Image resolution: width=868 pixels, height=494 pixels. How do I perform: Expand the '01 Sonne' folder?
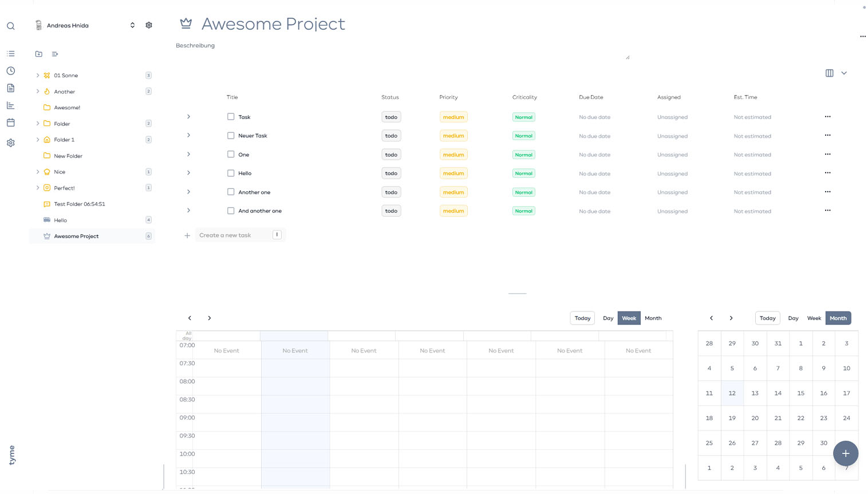(x=38, y=76)
